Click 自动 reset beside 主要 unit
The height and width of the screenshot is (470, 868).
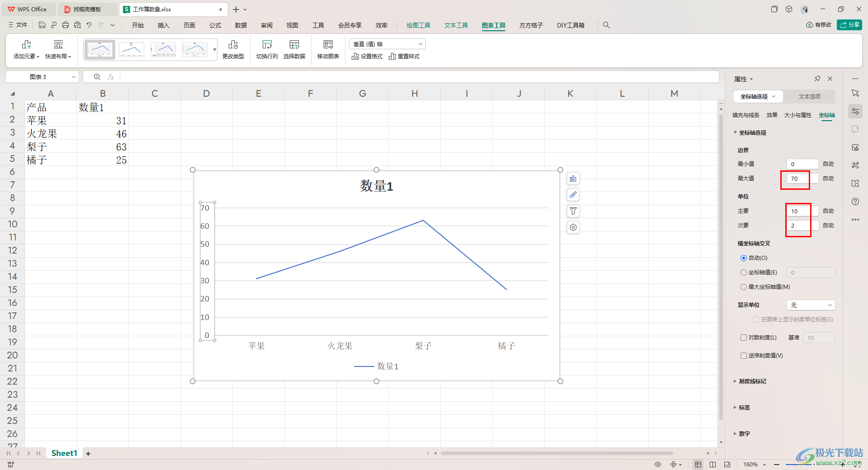click(828, 211)
